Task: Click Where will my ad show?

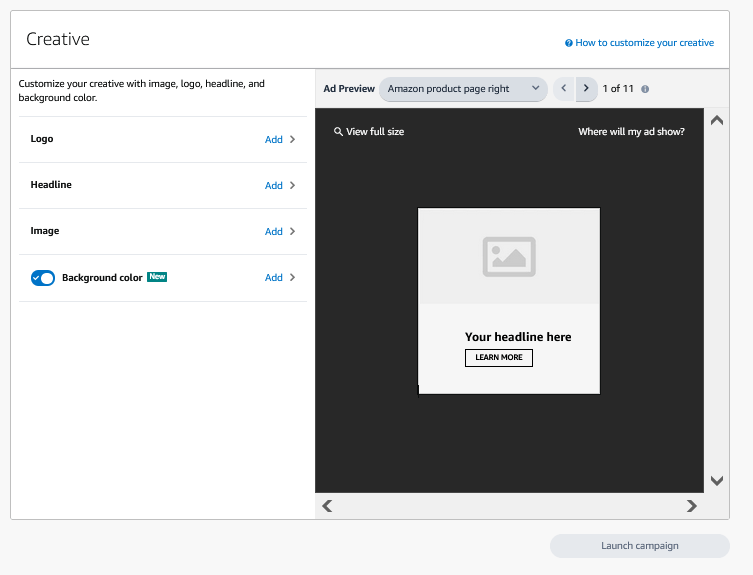Action: click(631, 132)
